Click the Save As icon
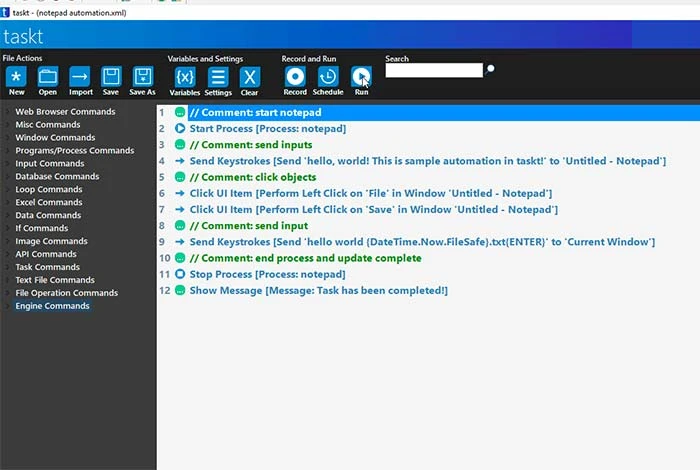The width and height of the screenshot is (700, 470). pos(143,77)
